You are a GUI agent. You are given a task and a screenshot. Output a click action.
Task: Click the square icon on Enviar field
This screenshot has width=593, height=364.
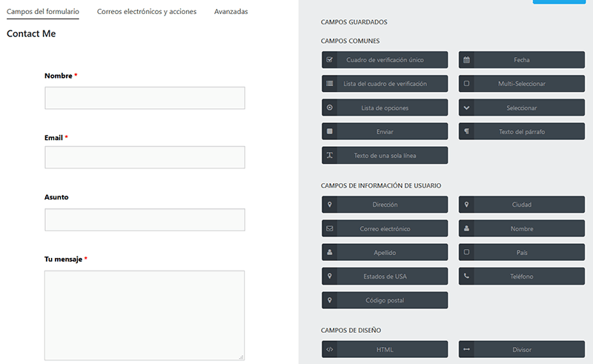pyautogui.click(x=329, y=131)
